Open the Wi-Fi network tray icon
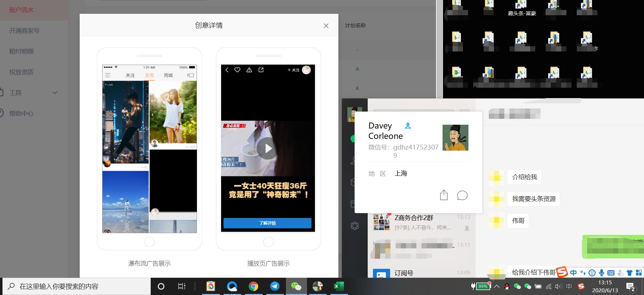The image size is (644, 295). [548, 286]
